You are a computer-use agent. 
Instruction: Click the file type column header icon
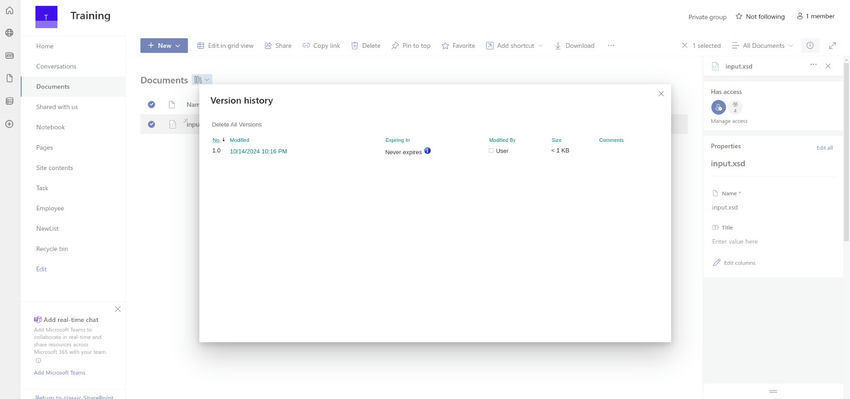coord(172,105)
